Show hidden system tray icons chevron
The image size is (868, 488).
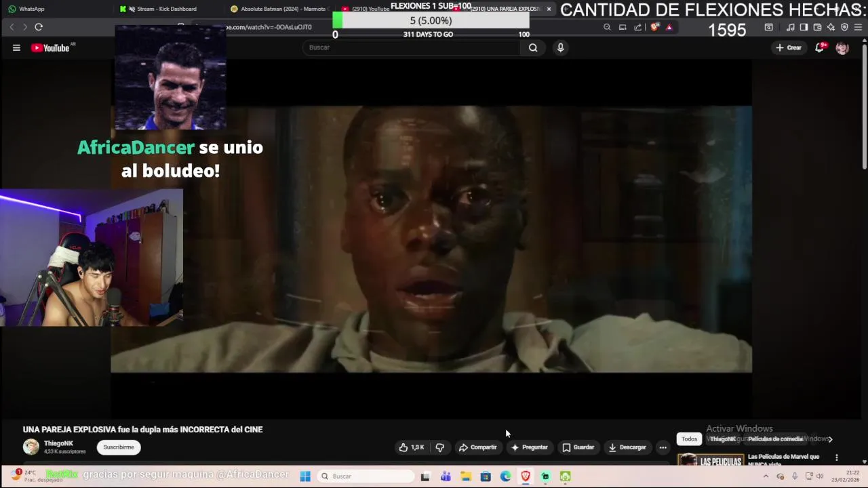[x=766, y=476]
